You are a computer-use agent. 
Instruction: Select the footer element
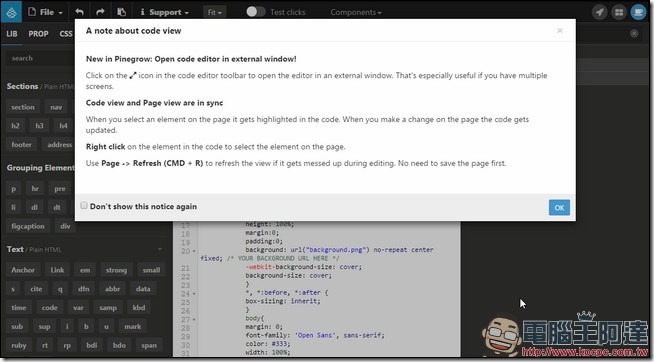(x=21, y=145)
